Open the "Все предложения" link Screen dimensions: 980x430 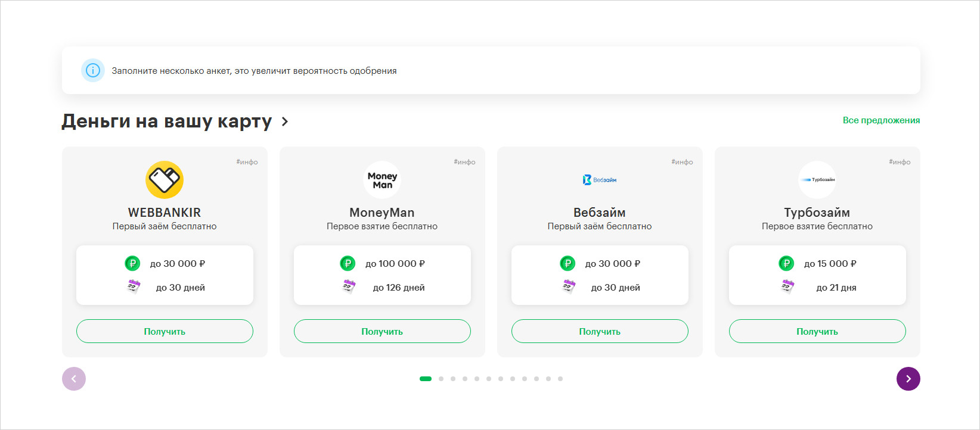coord(881,120)
